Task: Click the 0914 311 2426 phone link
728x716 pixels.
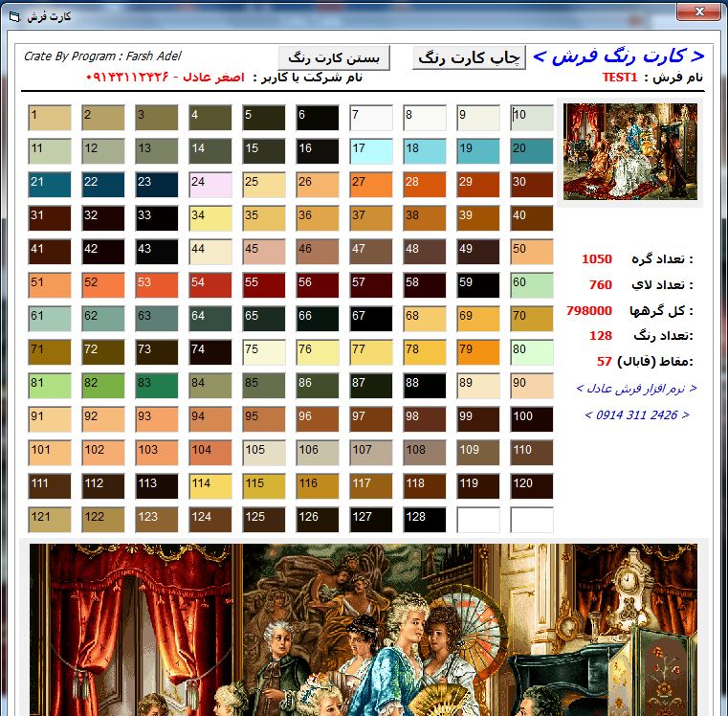Action: [636, 415]
